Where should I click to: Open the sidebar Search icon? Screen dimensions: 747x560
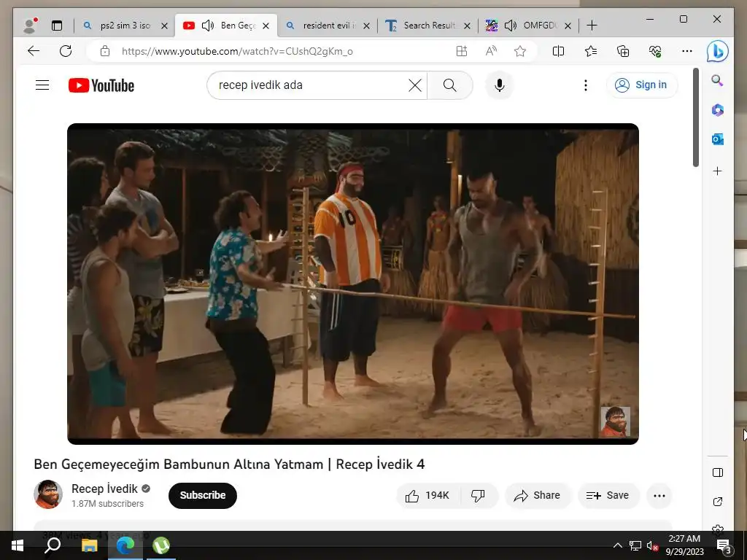[718, 80]
